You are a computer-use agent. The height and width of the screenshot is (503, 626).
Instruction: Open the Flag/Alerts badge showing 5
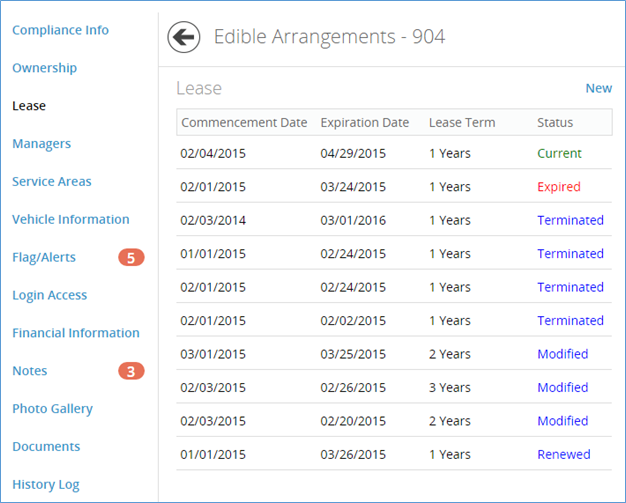tap(131, 257)
